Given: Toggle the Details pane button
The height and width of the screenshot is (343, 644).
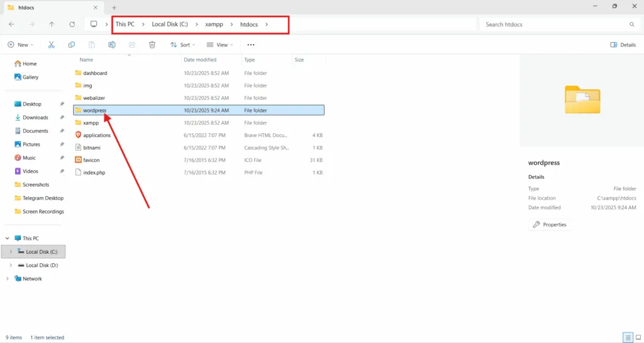Looking at the screenshot, I should tap(623, 45).
